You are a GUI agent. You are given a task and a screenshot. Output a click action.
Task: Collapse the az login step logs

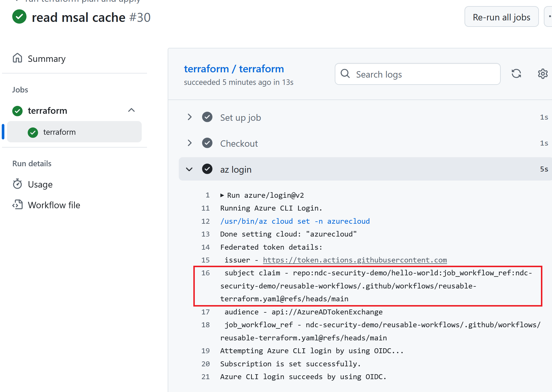tap(189, 169)
